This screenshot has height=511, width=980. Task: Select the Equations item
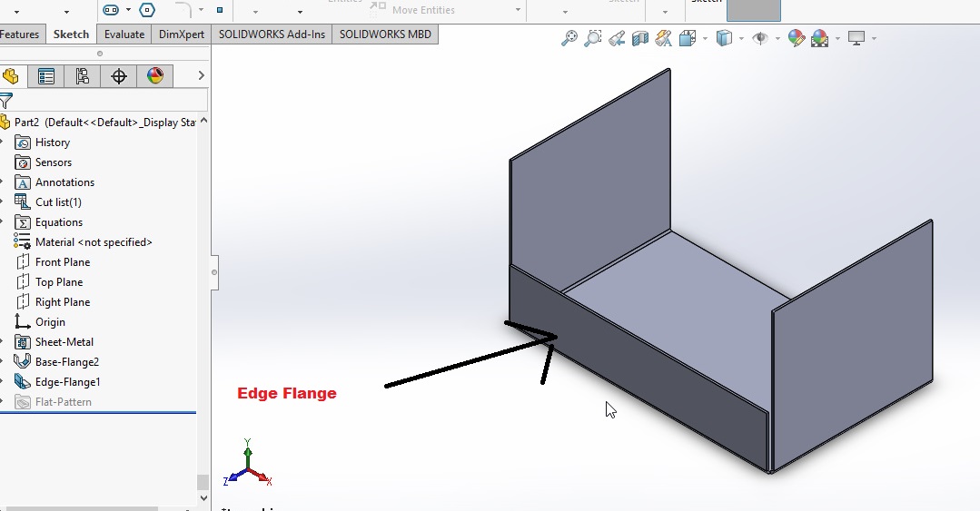tap(59, 222)
